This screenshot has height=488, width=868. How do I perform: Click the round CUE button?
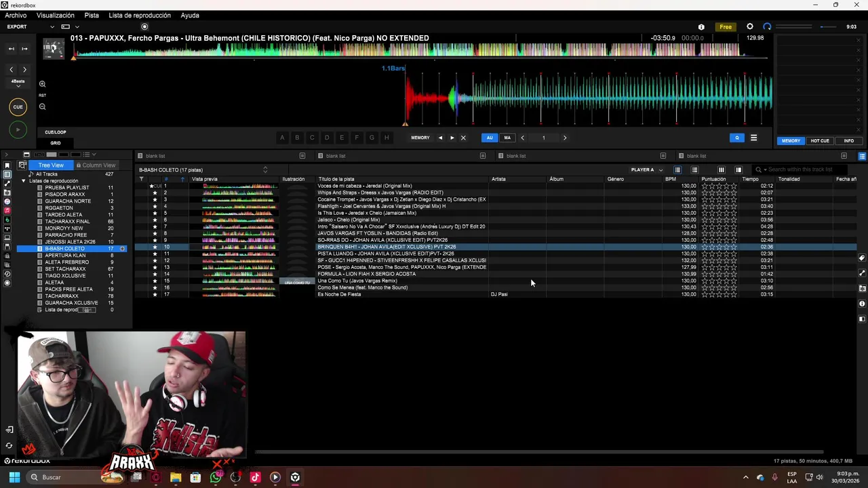(x=18, y=106)
